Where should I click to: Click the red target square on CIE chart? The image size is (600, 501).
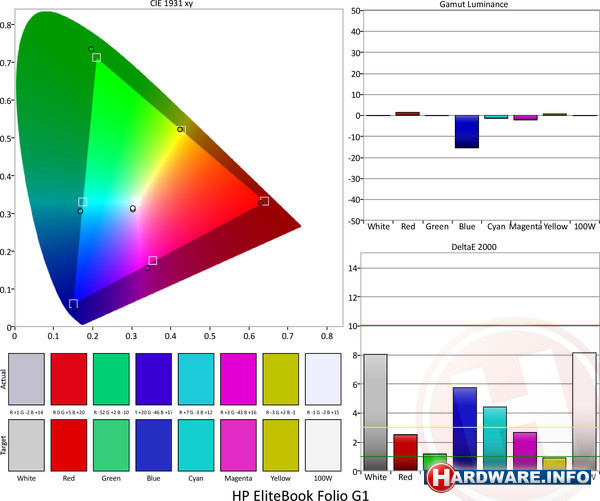tap(264, 201)
